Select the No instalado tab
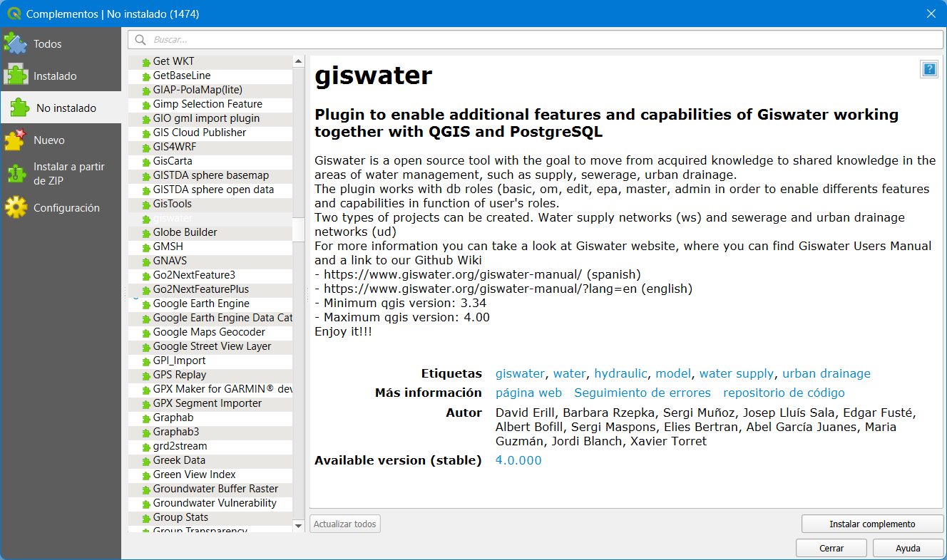Viewport: 947px width, 560px height. tap(61, 108)
